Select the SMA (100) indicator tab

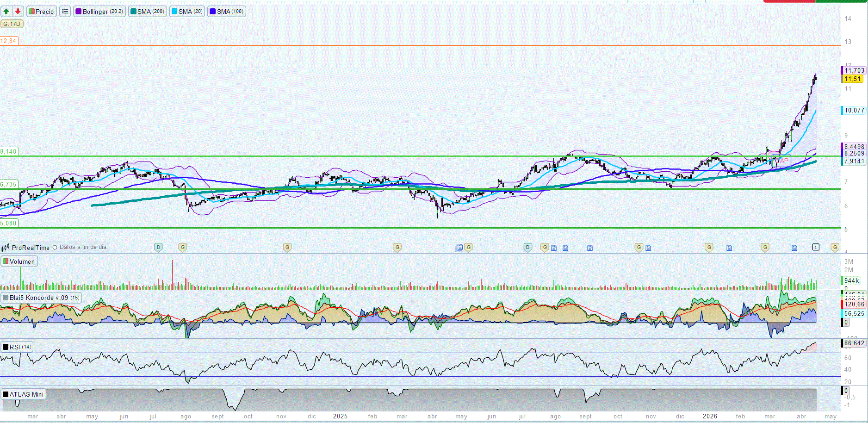pos(227,12)
